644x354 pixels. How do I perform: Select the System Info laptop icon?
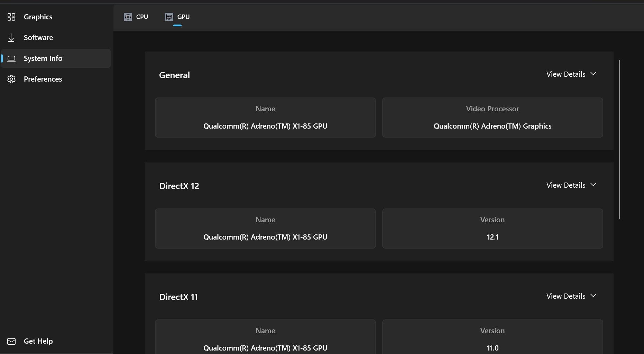pyautogui.click(x=11, y=58)
